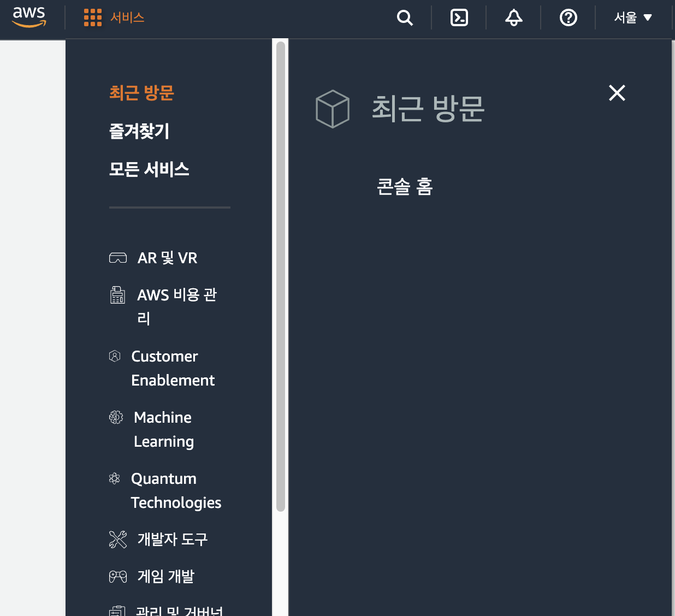Open the 콘솔 홈 link
This screenshot has height=616, width=675.
pos(405,187)
